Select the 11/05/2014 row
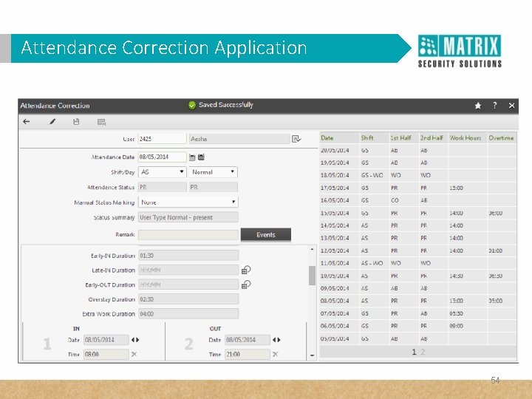Image resolution: width=532 pixels, height=399 pixels. pyautogui.click(x=418, y=263)
